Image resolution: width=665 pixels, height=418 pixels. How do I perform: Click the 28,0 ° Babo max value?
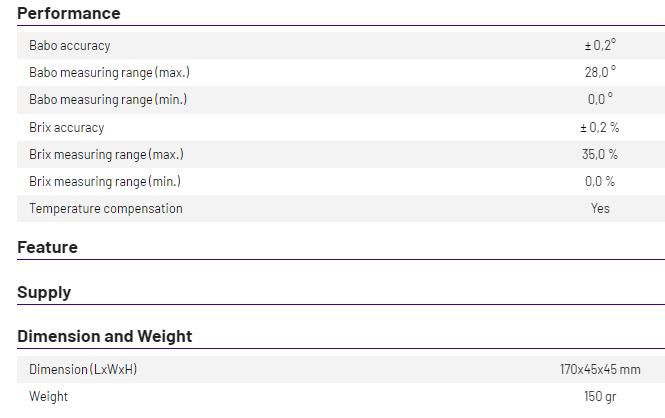pyautogui.click(x=600, y=73)
